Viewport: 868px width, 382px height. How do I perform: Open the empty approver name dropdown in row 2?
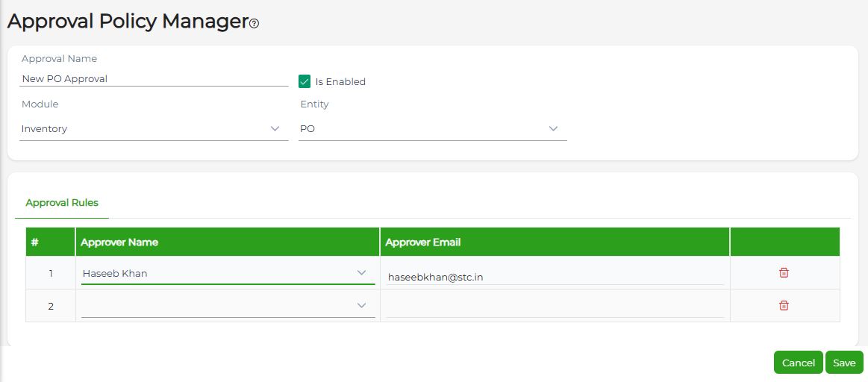coord(228,306)
